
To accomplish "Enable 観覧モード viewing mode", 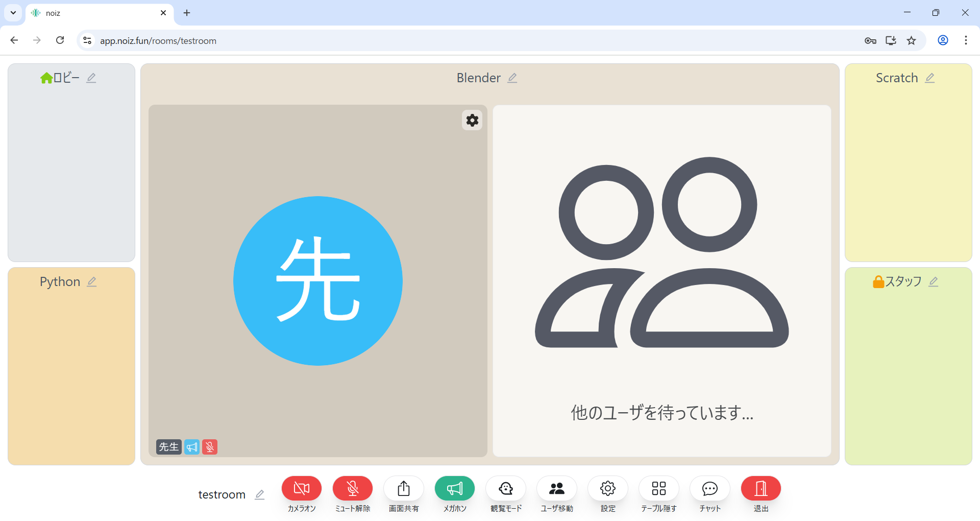I will tap(505, 488).
